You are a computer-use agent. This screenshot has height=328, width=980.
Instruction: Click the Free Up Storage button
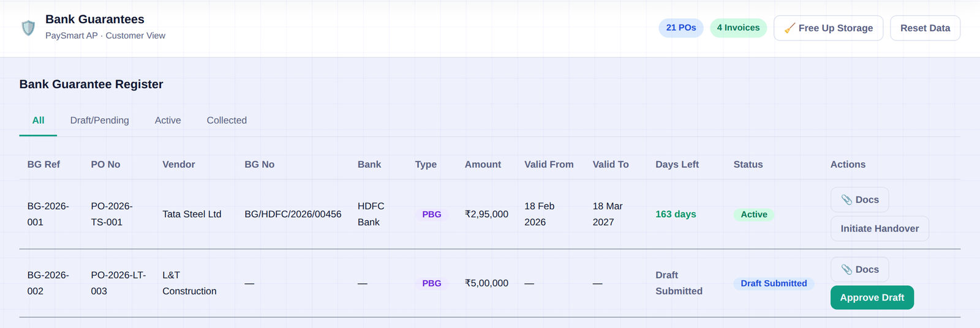pos(828,28)
